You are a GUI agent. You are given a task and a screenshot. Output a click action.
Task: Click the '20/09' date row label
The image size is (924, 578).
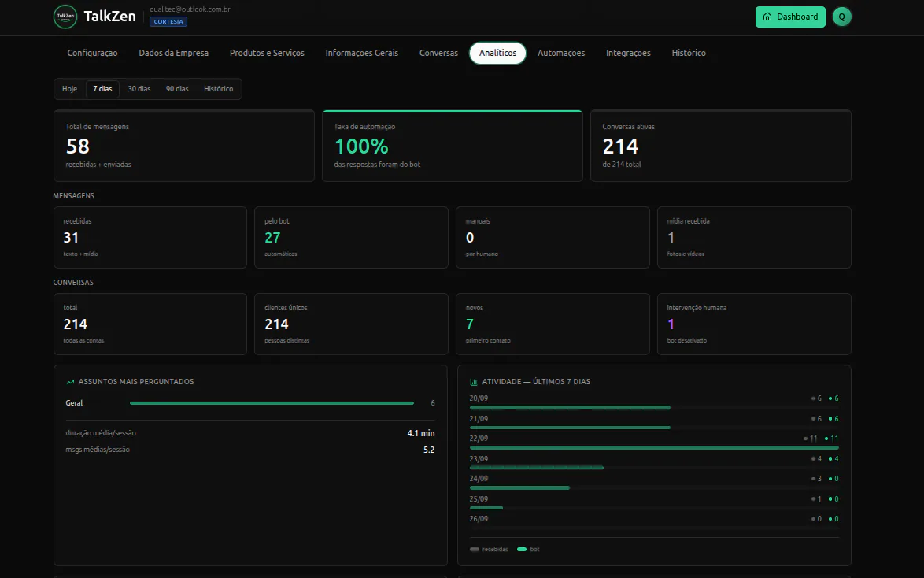(479, 398)
